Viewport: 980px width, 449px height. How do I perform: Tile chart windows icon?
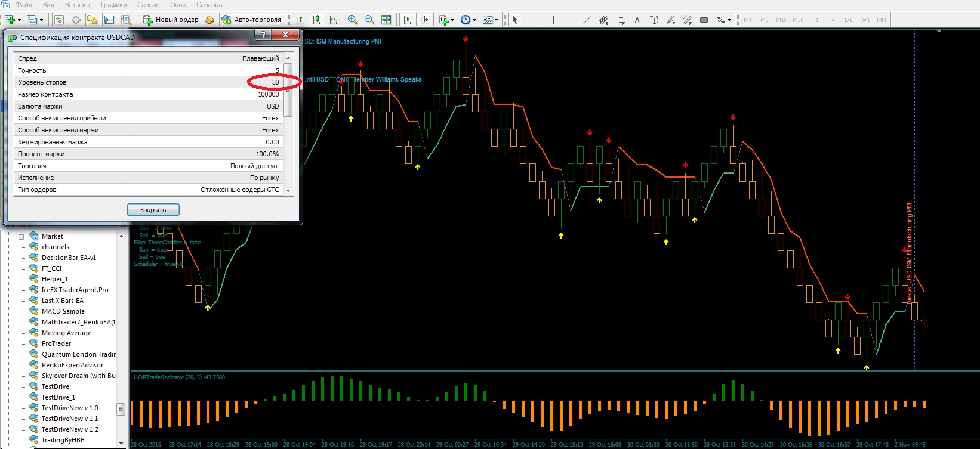point(386,20)
